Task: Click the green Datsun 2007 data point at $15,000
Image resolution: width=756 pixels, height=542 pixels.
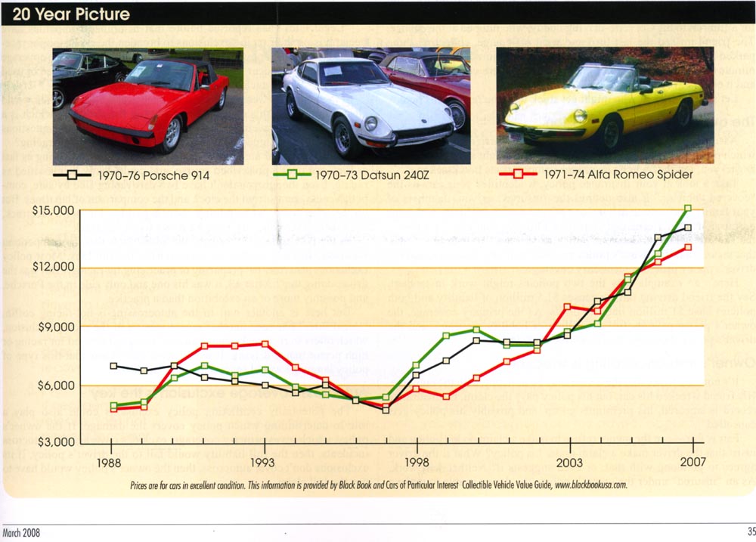Action: tap(688, 209)
